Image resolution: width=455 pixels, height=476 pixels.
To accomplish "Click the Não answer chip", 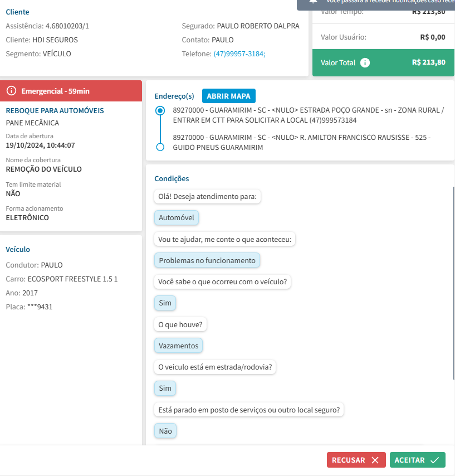I will [165, 431].
